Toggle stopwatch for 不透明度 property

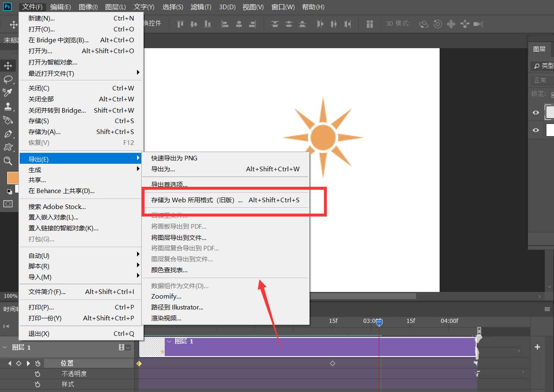[38, 374]
